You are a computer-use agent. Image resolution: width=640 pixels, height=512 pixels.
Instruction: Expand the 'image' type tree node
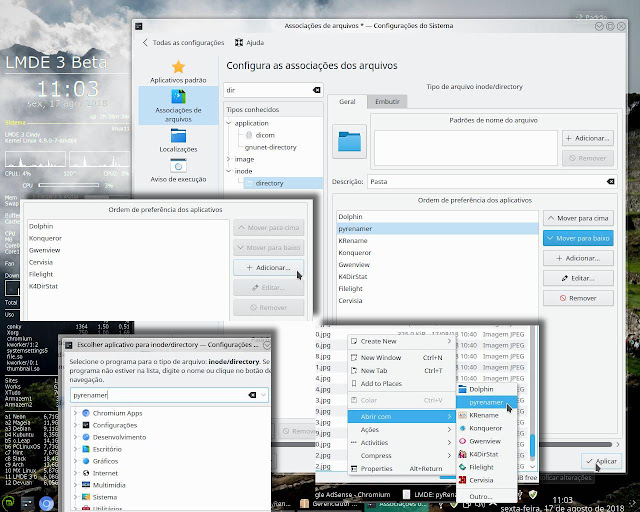229,159
